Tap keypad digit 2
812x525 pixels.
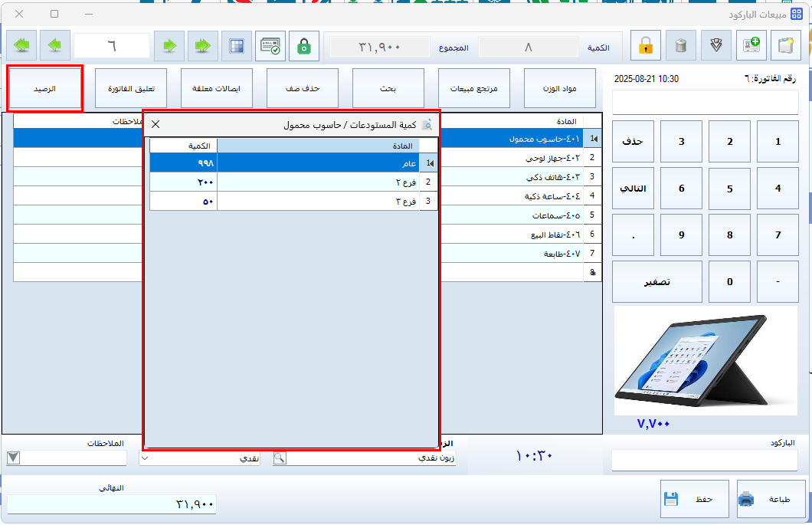(x=730, y=142)
